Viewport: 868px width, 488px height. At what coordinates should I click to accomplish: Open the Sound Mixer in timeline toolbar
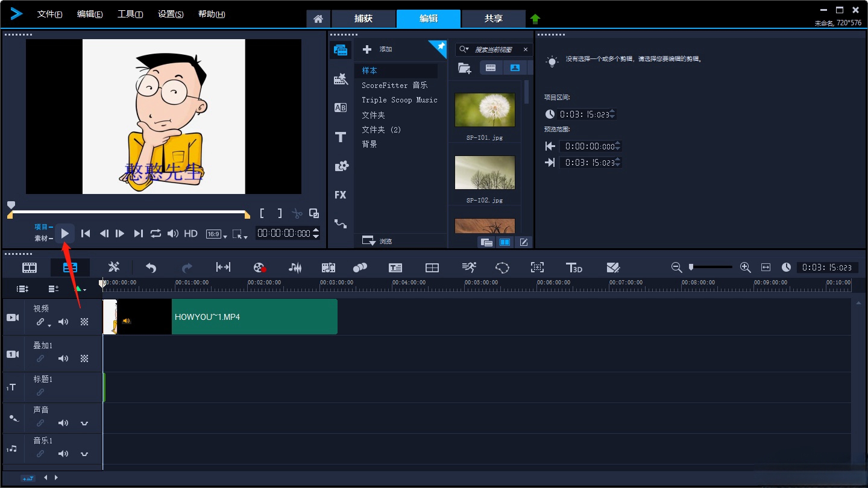pos(295,267)
